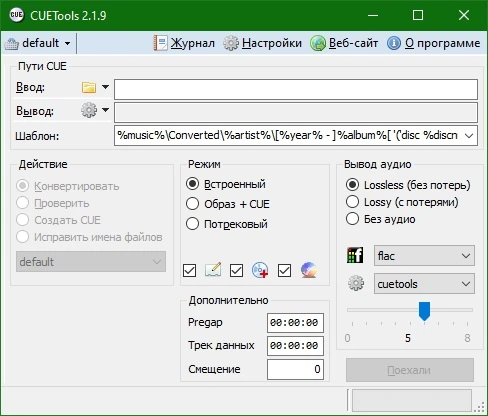Open the Журнал log toolbar item
Viewport: 488px width, 416px height.
tap(184, 43)
